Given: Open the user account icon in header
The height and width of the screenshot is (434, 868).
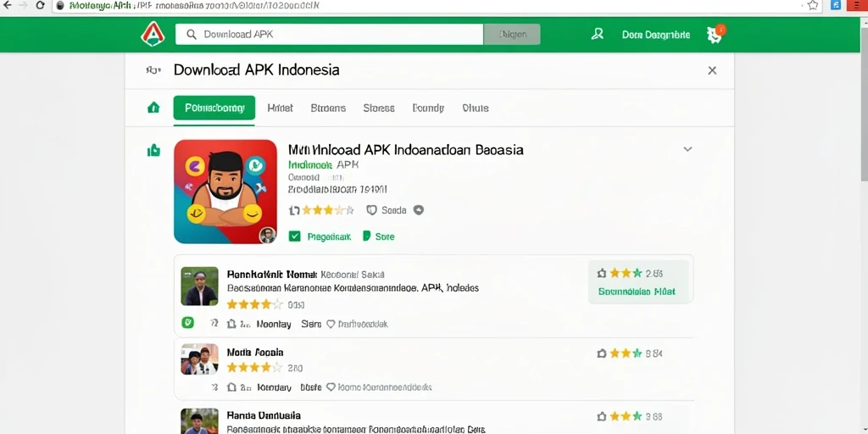Looking at the screenshot, I should click(598, 34).
